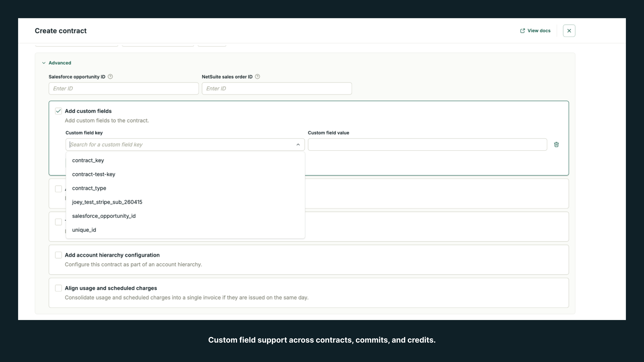Viewport: 644px width, 362px height.
Task: Click the checkmark icon inside Add custom fields box
Action: (58, 111)
